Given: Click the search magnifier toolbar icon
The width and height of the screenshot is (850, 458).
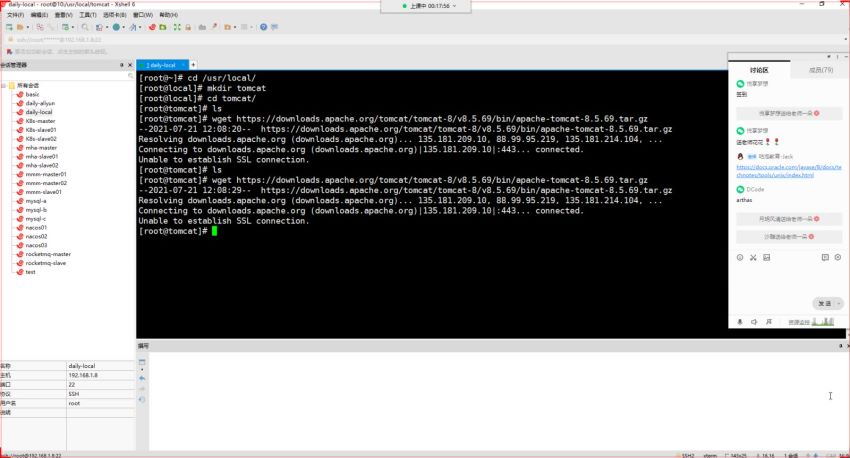Looking at the screenshot, I should [85, 27].
